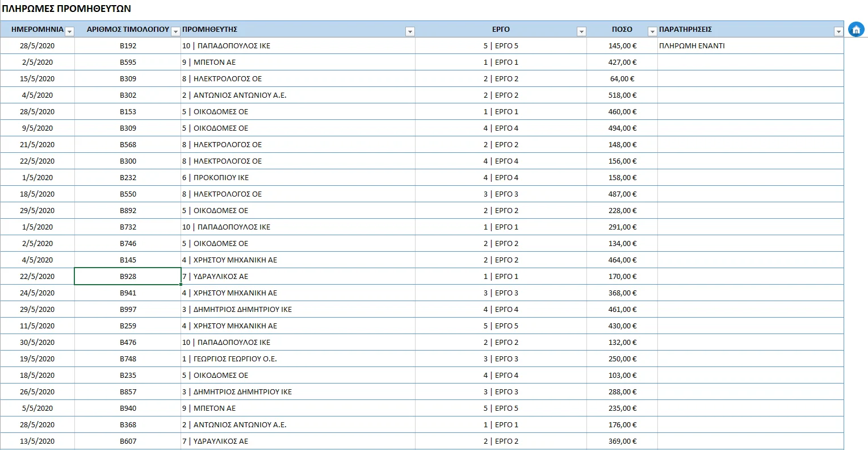868x450 pixels.
Task: Select invoice number B232 cell
Action: 128,177
